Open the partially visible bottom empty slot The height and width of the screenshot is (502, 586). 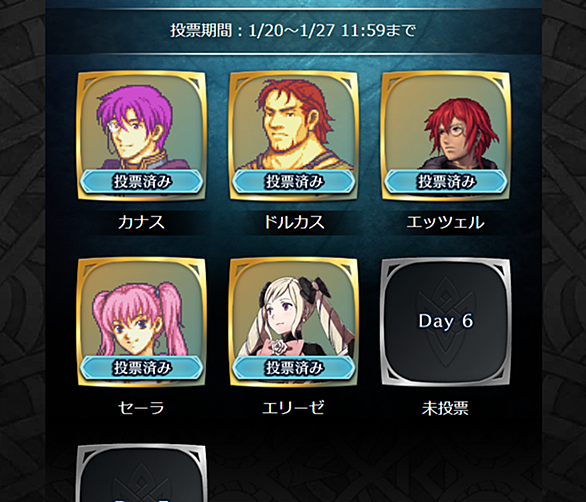click(142, 473)
